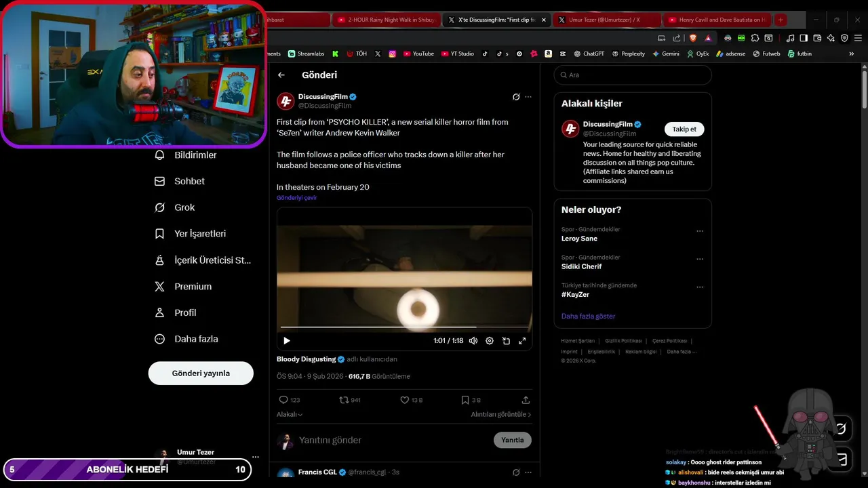Switch to 2-HOUR Rainy Night Walk tab
The height and width of the screenshot is (488, 868).
387,20
